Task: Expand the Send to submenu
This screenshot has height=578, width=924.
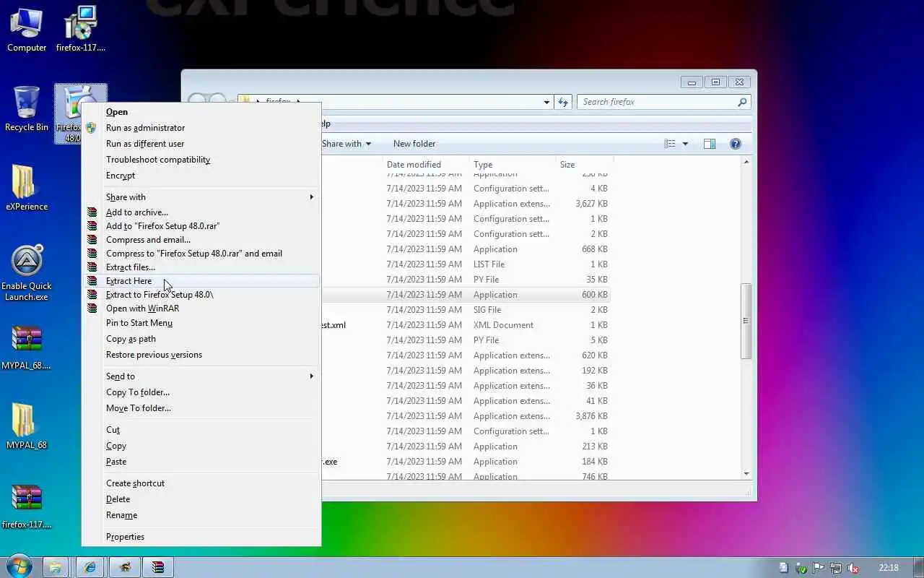Action: pos(312,376)
